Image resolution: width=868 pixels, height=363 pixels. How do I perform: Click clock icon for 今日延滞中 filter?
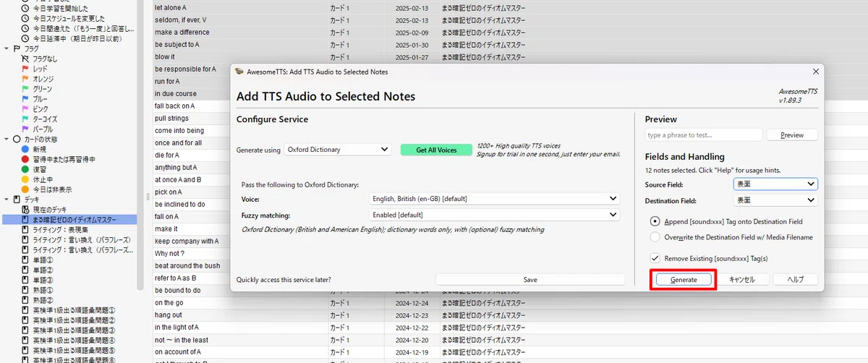[26, 38]
